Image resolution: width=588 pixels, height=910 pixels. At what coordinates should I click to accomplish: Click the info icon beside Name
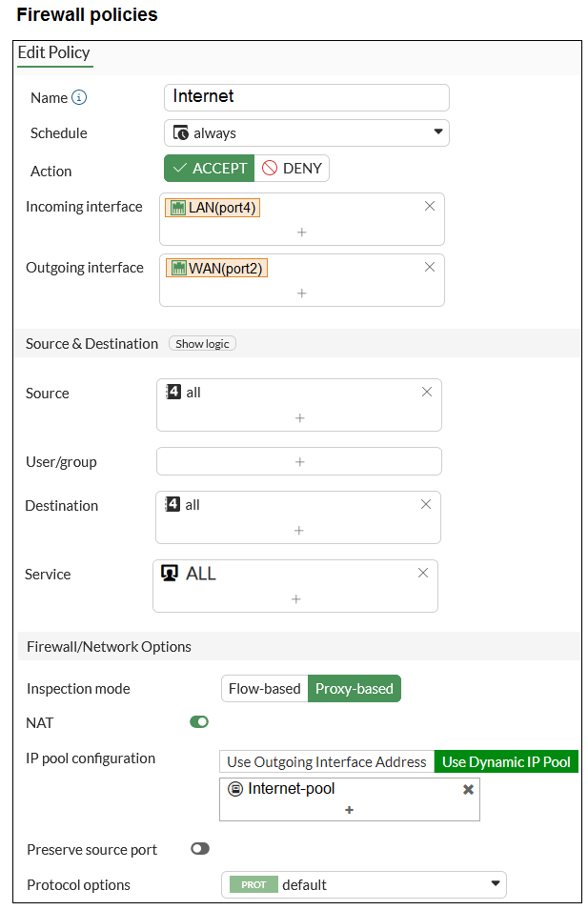pos(79,97)
